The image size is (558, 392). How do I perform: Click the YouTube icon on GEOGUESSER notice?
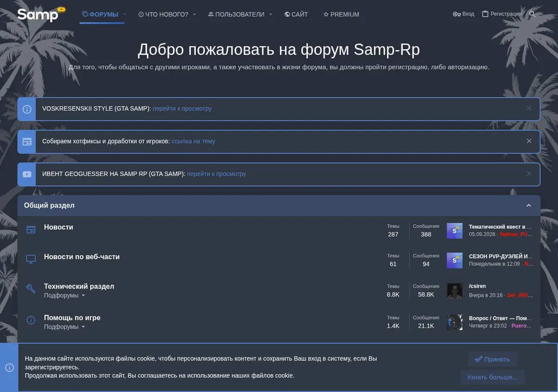click(x=27, y=174)
